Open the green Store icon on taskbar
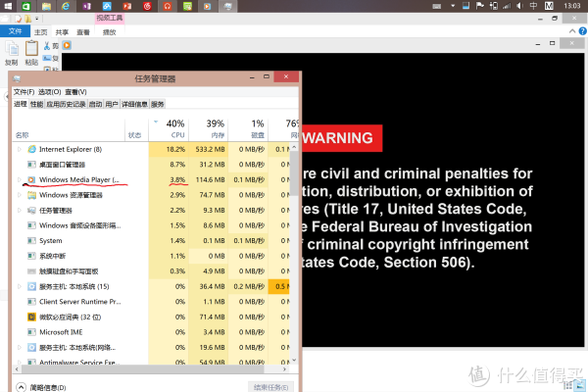Viewport: 588px width, 392px height. pos(26,6)
